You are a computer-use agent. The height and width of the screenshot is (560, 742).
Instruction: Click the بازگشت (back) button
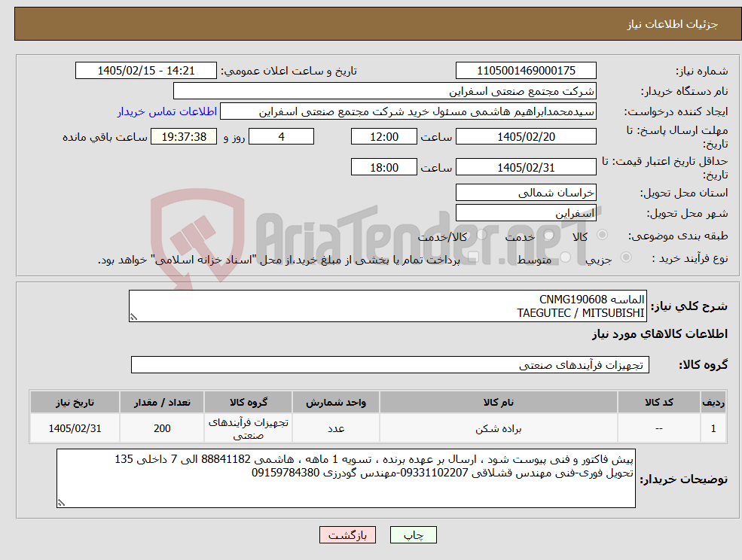(x=347, y=535)
